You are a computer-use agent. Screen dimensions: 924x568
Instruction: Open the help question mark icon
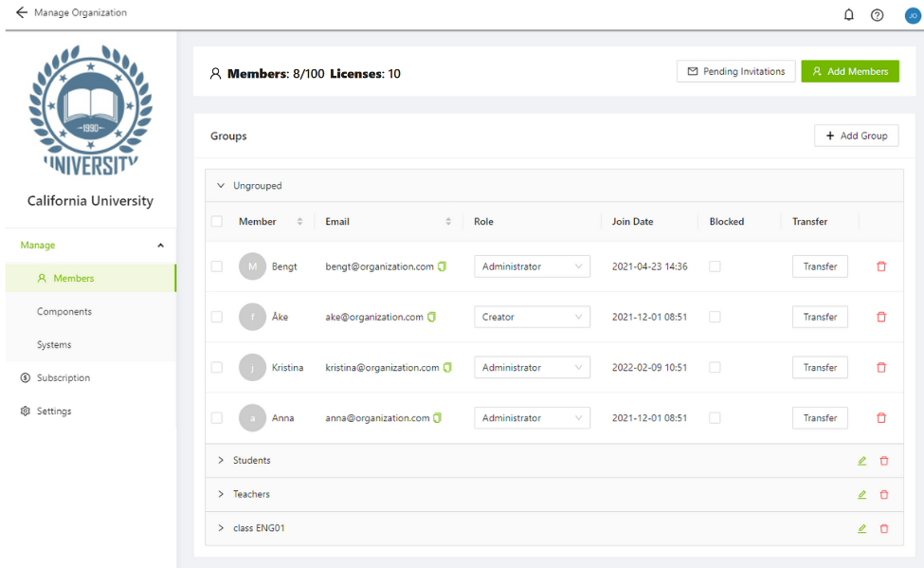coord(877,14)
